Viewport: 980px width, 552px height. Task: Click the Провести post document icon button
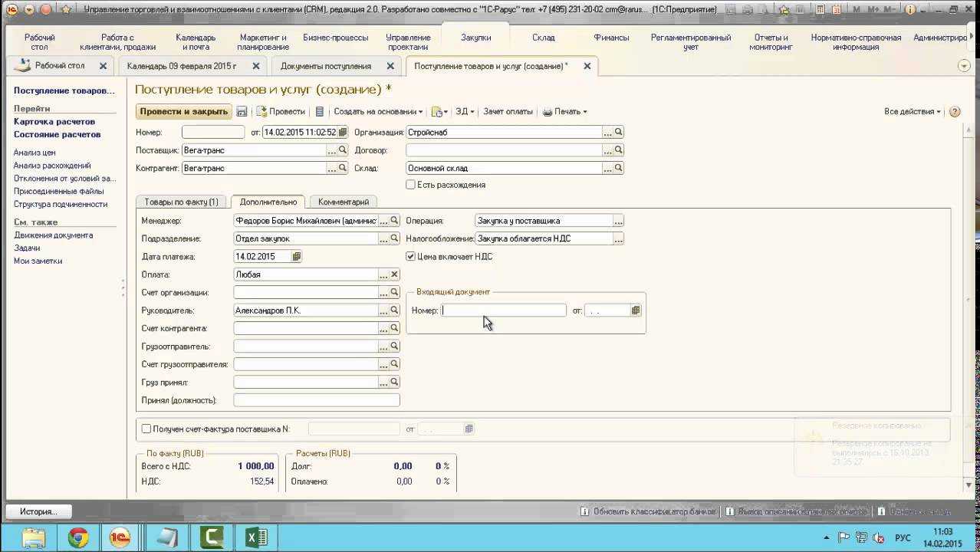(x=281, y=112)
